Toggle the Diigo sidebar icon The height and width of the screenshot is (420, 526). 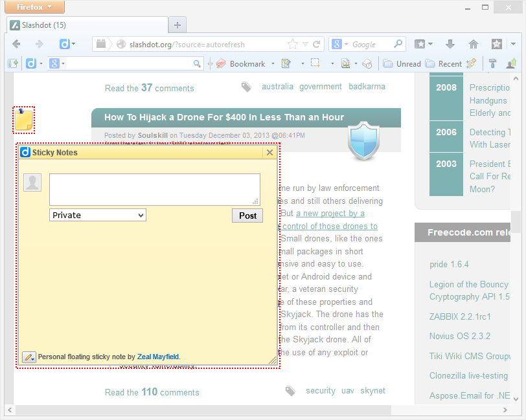[x=13, y=63]
